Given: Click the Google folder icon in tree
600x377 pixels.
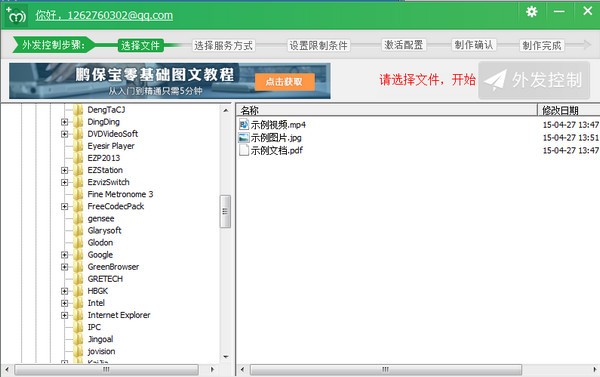Looking at the screenshot, I should click(x=78, y=255).
